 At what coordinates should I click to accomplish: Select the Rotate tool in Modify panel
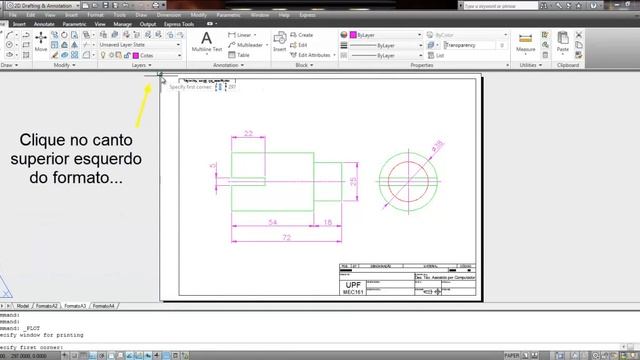click(x=64, y=35)
